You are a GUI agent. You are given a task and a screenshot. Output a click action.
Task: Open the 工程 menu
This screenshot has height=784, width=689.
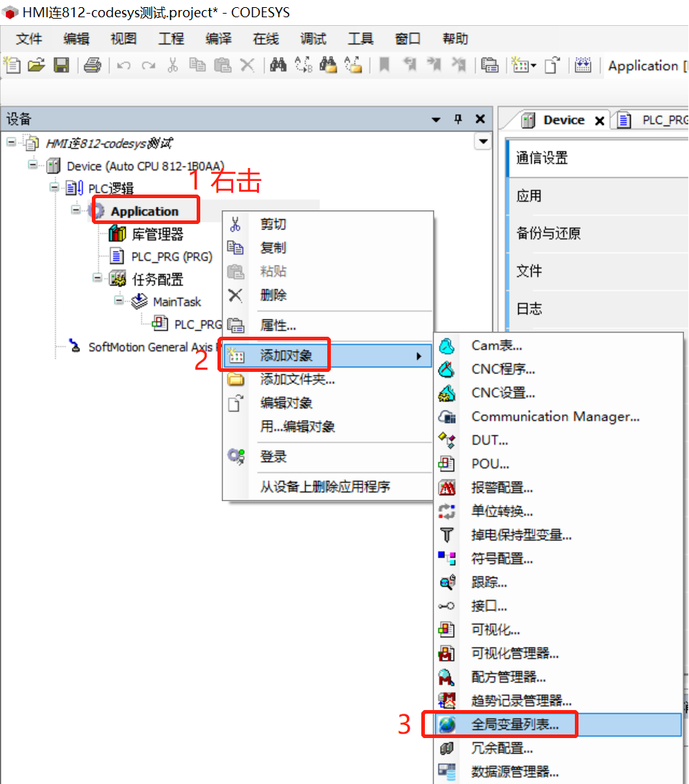click(x=172, y=39)
